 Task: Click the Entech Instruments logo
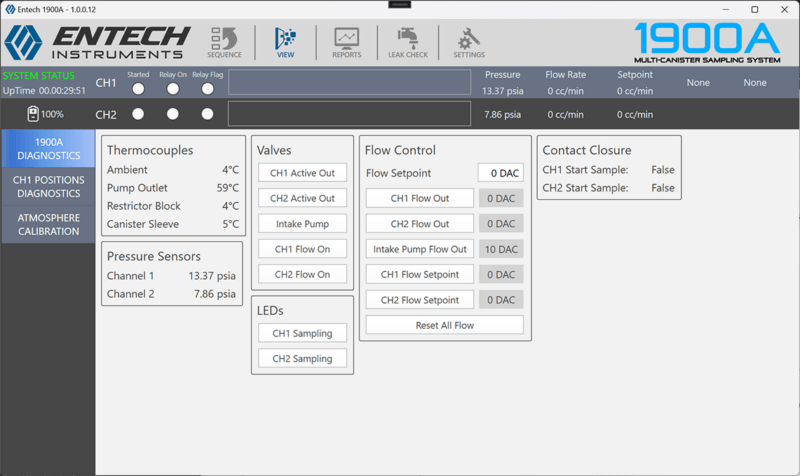pyautogui.click(x=96, y=42)
